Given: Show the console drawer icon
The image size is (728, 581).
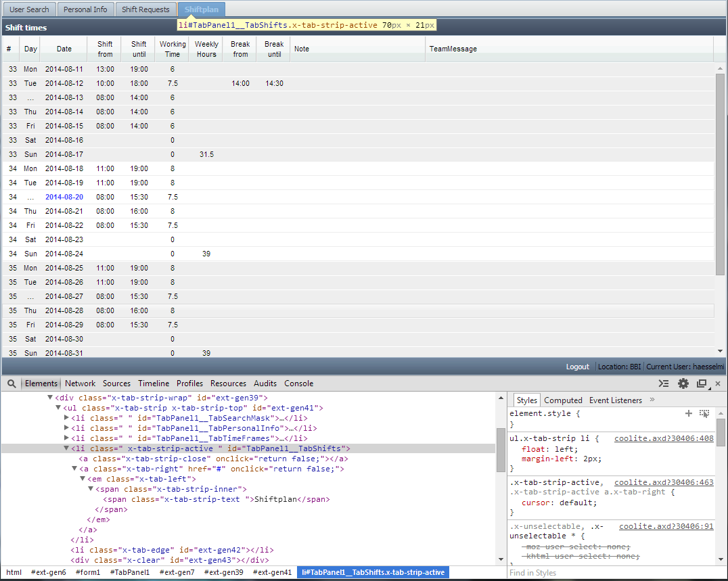Looking at the screenshot, I should click(664, 384).
